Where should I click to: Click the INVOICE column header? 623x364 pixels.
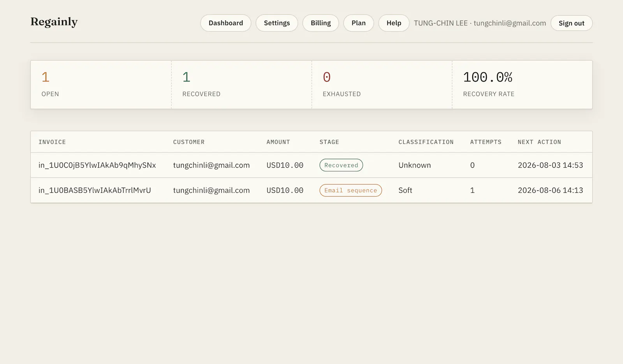(x=52, y=142)
